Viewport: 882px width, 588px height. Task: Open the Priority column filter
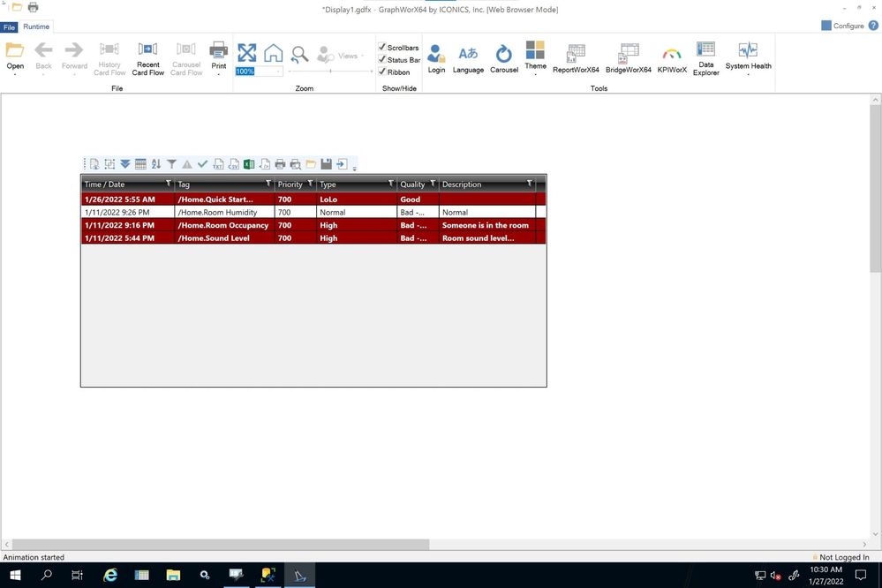(x=310, y=184)
